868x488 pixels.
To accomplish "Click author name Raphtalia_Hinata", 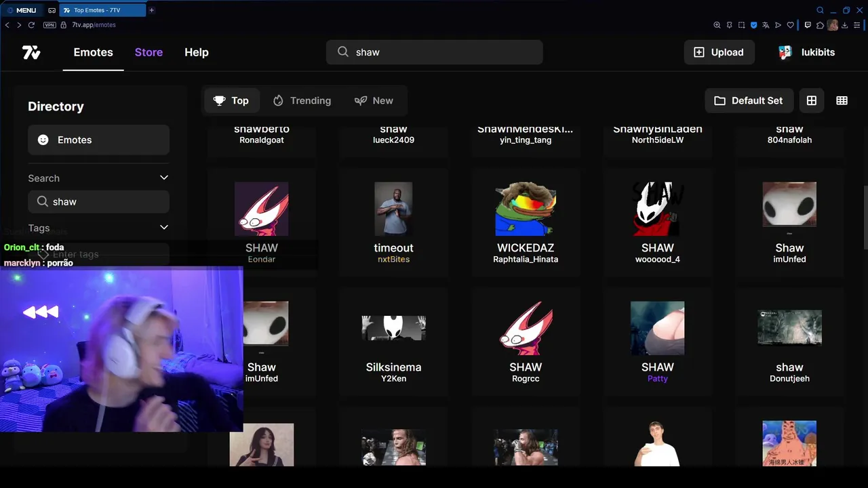I will click(x=526, y=260).
